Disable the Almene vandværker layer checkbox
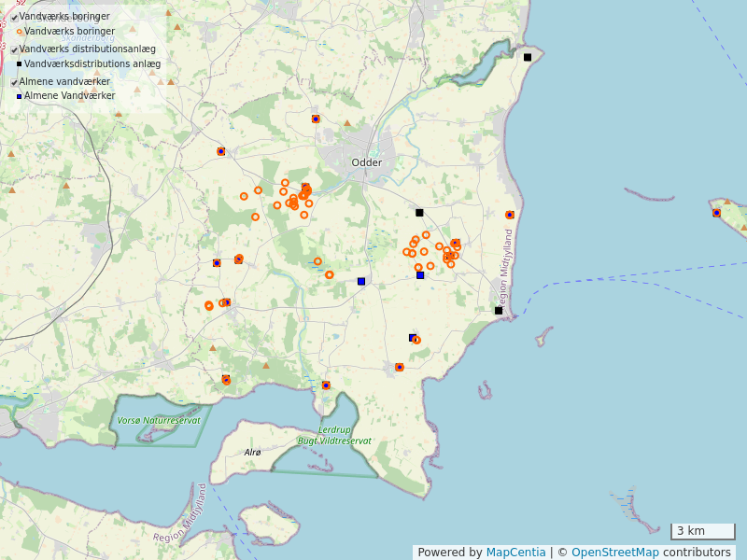The height and width of the screenshot is (560, 747). click(15, 83)
